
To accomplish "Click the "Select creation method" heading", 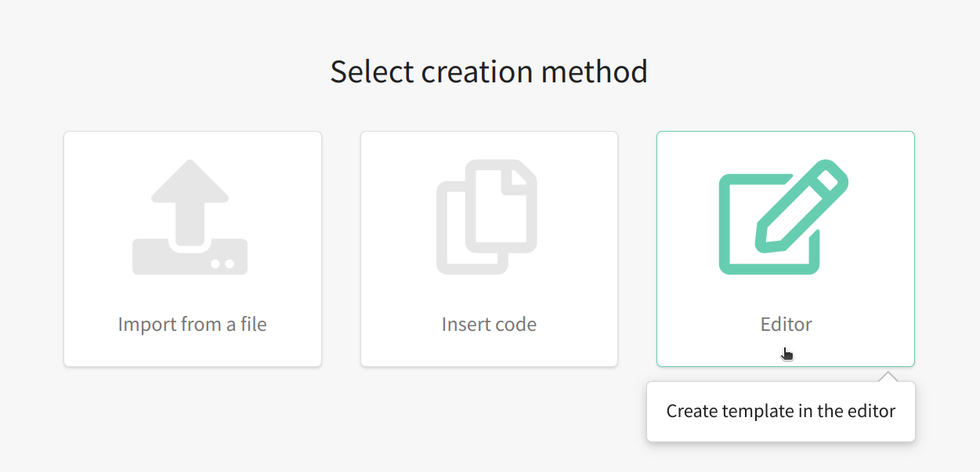I will coord(489,71).
